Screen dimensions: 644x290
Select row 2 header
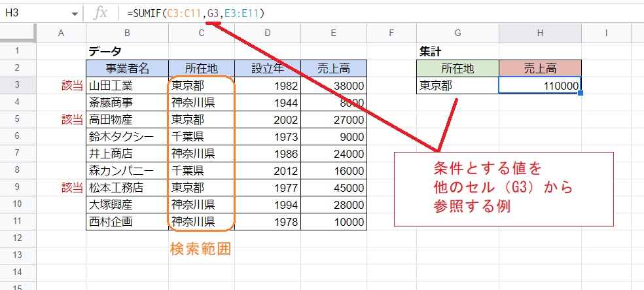pyautogui.click(x=18, y=68)
